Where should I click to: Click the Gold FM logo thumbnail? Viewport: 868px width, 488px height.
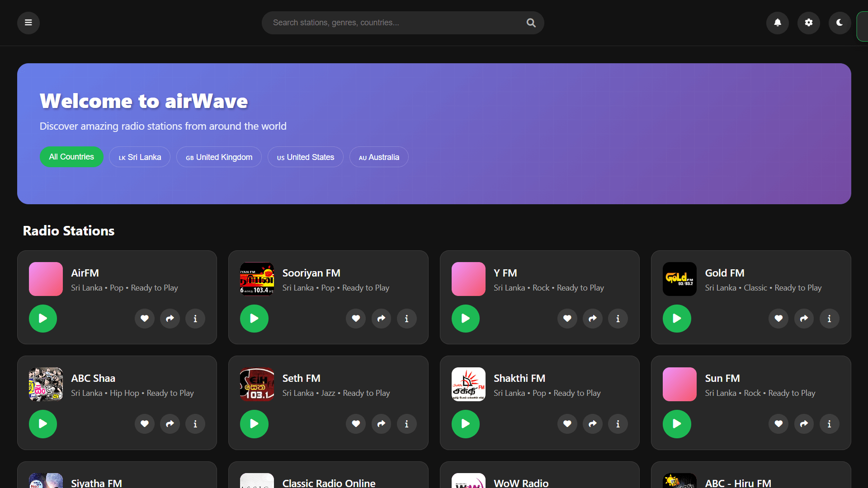(679, 279)
